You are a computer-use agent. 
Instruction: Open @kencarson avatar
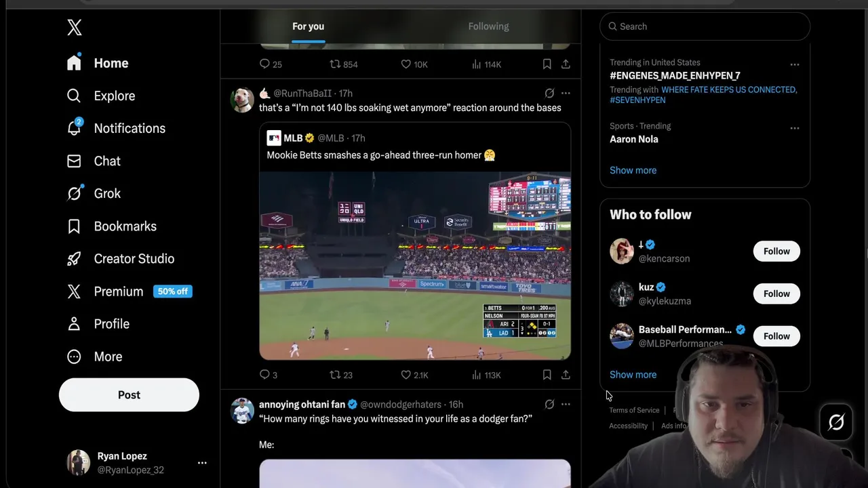[622, 251]
